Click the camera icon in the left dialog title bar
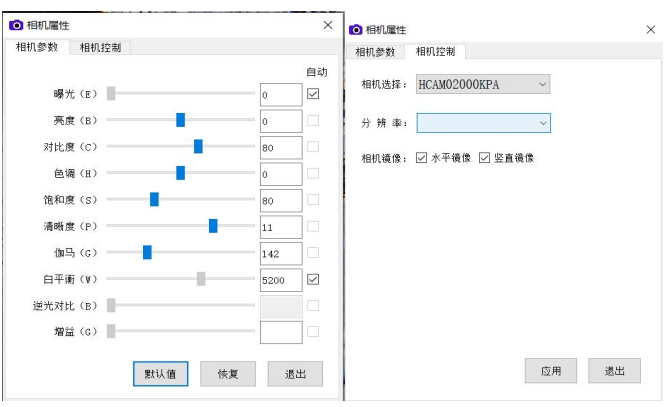Screen dimensions: 668x407 [x=16, y=24]
